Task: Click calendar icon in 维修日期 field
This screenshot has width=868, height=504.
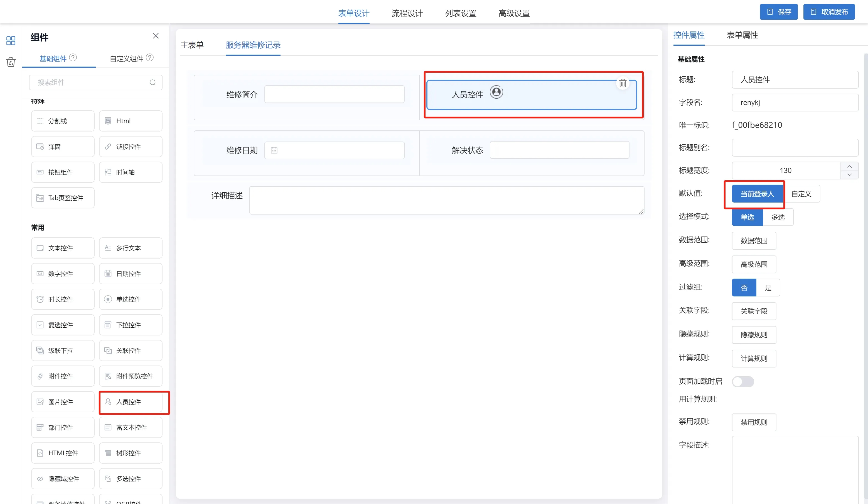Action: point(274,150)
